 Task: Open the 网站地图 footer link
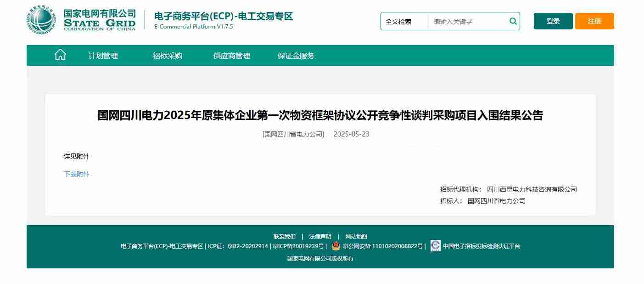pyautogui.click(x=356, y=236)
